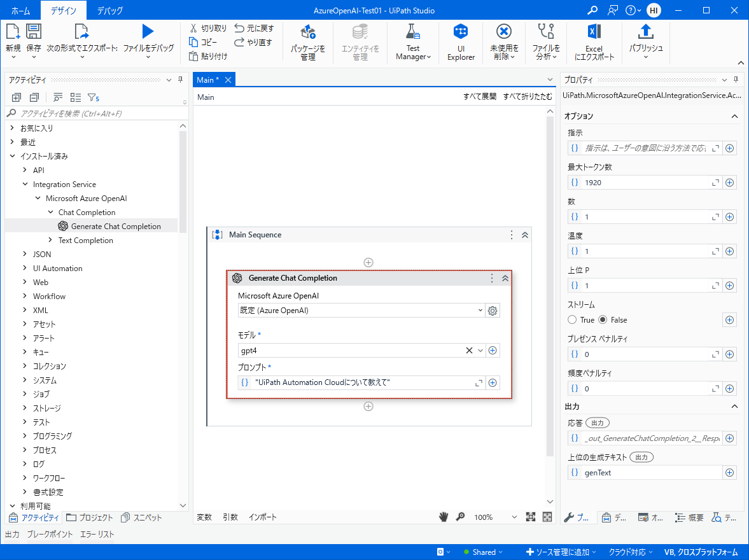The image size is (749, 560).
Task: Collapse all in activities panel toolbar
Action: 34,97
